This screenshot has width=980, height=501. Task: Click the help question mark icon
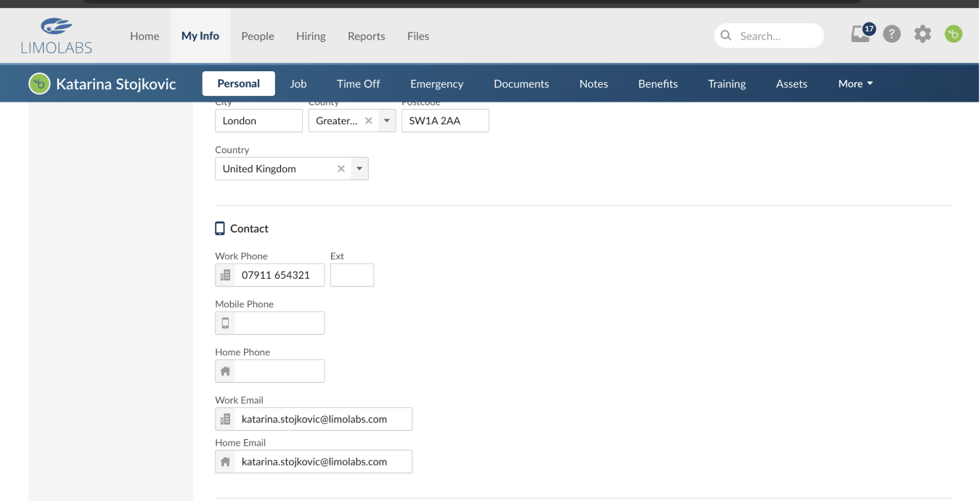pyautogui.click(x=891, y=34)
